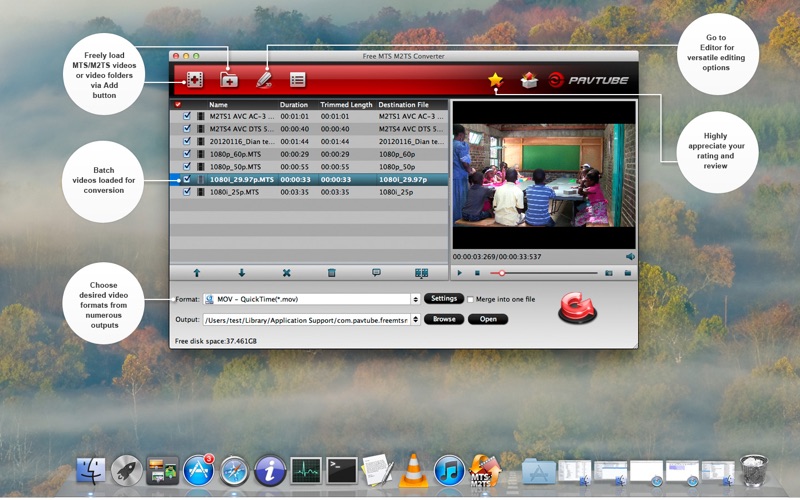Open TextEdit document icon in dock
Image resolution: width=800 pixels, height=500 pixels.
[378, 470]
